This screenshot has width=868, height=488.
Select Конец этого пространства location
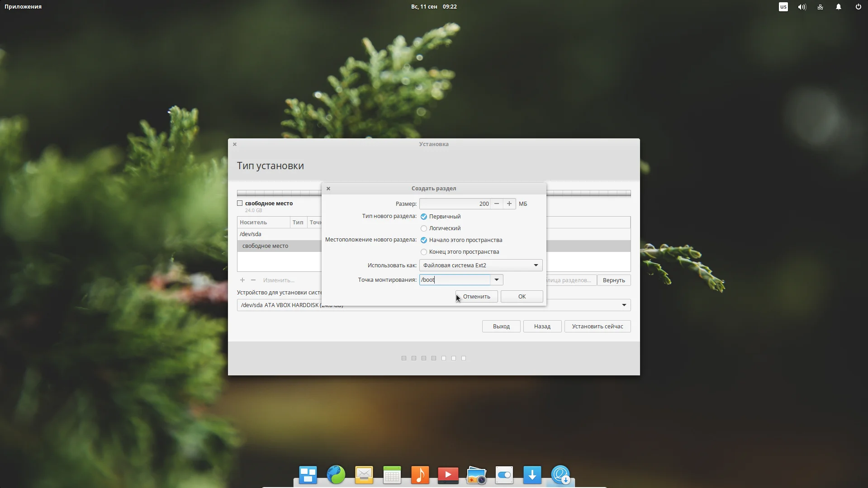[x=460, y=252]
